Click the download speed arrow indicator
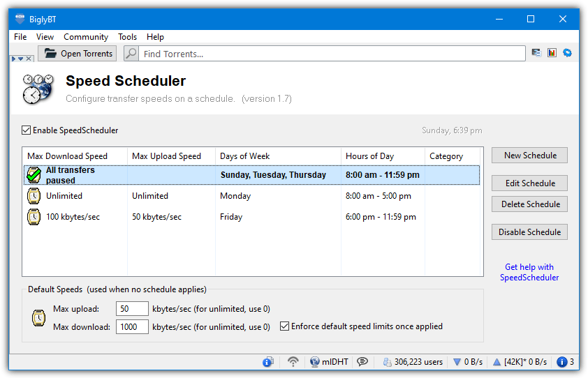This screenshot has width=588, height=378. (x=457, y=362)
